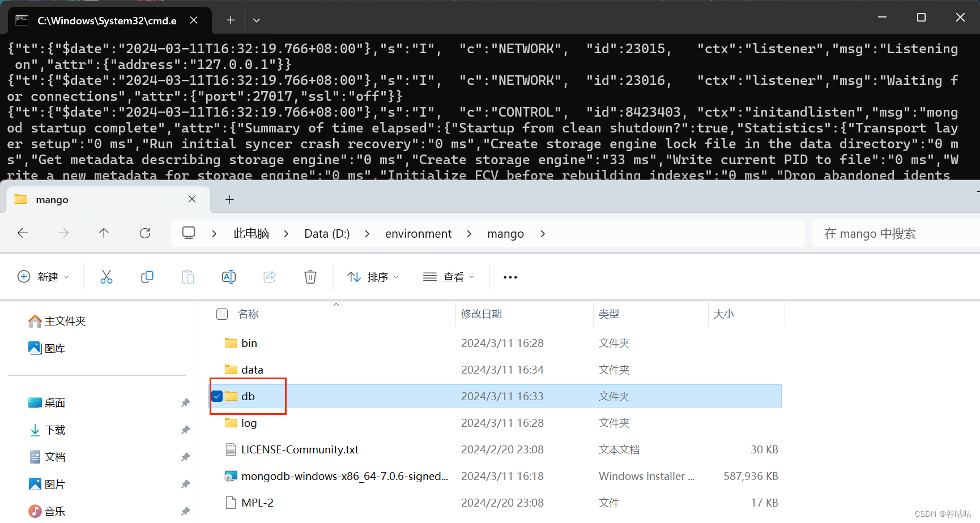
Task: Click the pin icon beside 文档
Action: [x=185, y=457]
